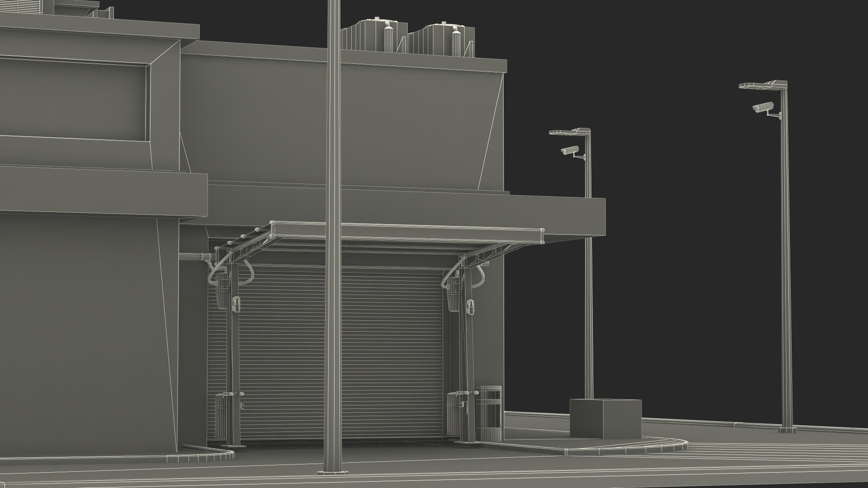Select the roller shutter garage door
Viewport: 868px width, 488px height.
click(325, 352)
